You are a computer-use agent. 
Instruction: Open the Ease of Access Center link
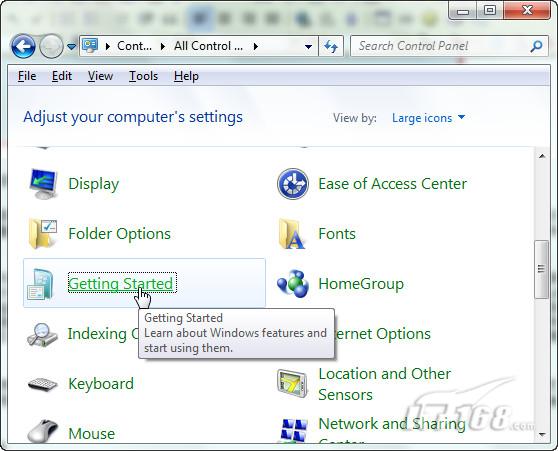click(393, 184)
